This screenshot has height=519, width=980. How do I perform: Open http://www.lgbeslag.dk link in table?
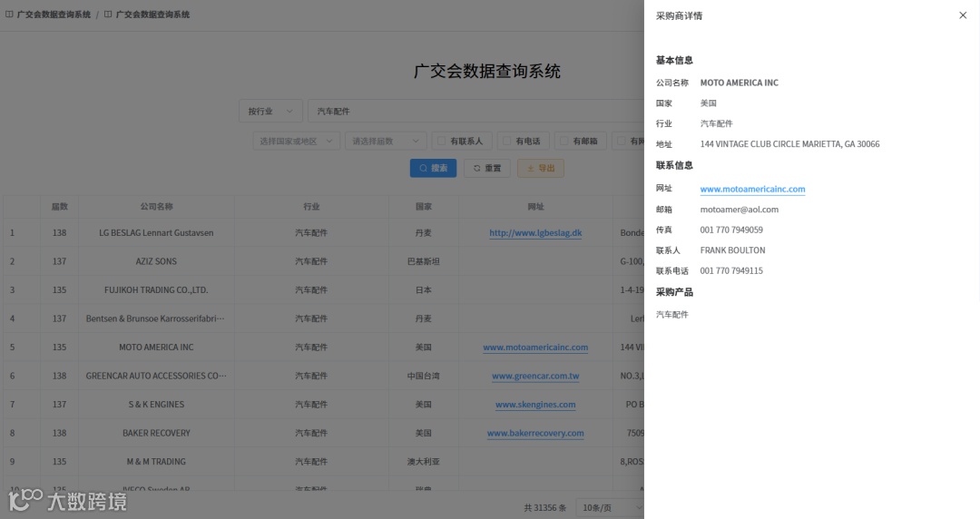pos(535,232)
